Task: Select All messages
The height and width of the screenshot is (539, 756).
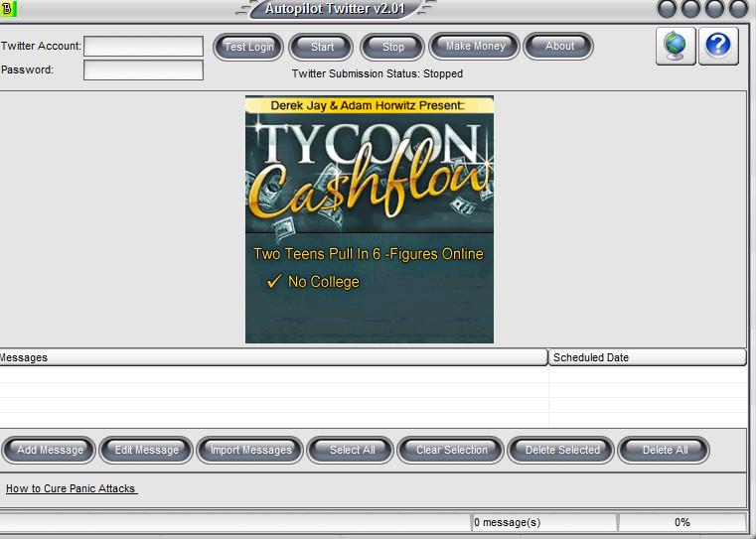Action: click(351, 450)
